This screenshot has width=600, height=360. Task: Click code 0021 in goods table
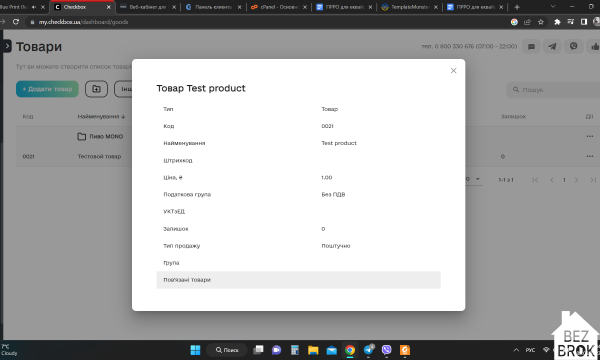(28, 156)
